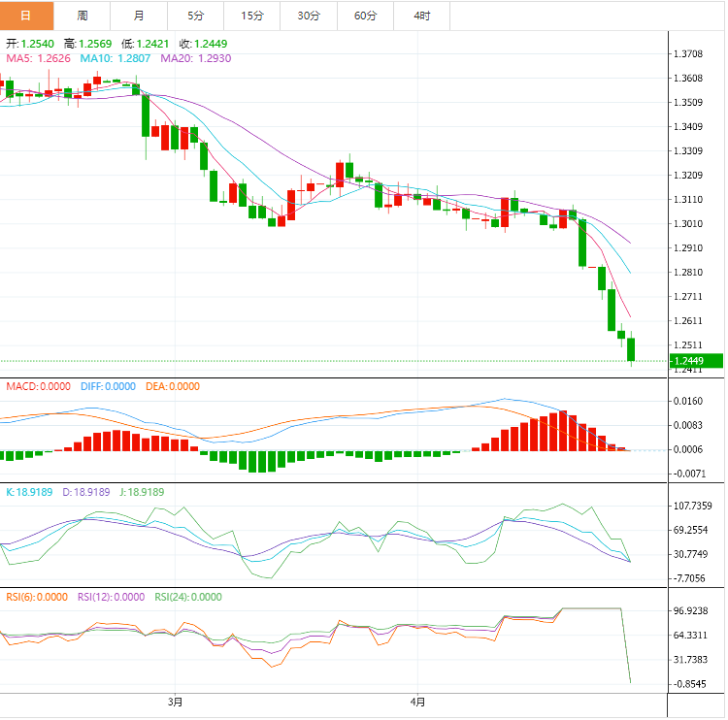Click the K:18.9189 indicator value
The width and height of the screenshot is (728, 720).
pos(29,492)
